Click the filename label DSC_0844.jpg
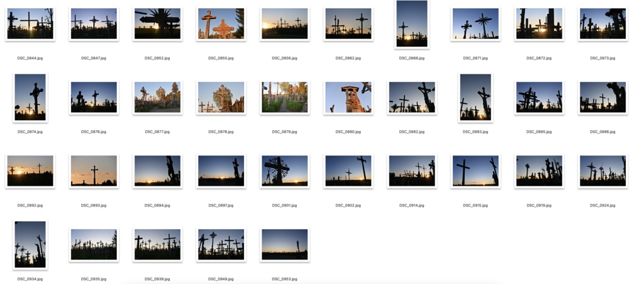The image size is (644, 284). point(30,59)
